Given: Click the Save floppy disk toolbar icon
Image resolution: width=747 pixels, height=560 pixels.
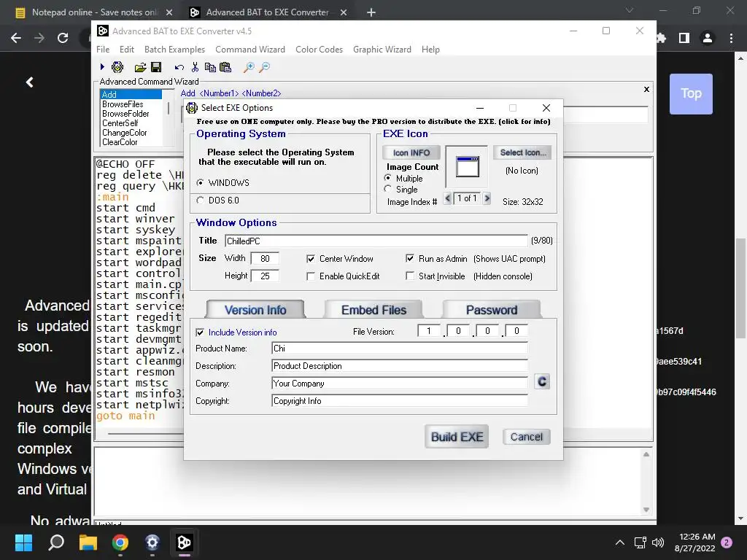Looking at the screenshot, I should click(x=156, y=67).
